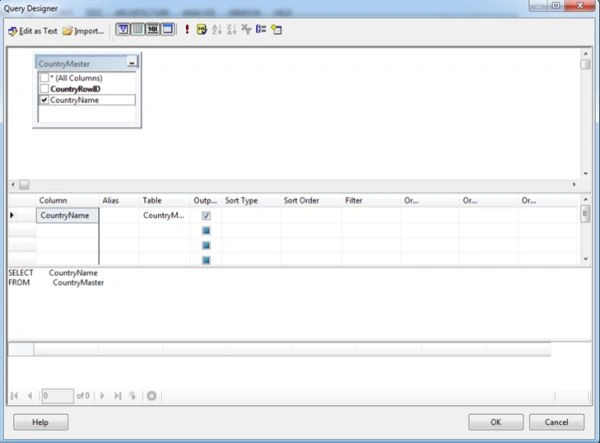The height and width of the screenshot is (443, 600).
Task: Click the Sort Order column header
Action: pyautogui.click(x=302, y=200)
